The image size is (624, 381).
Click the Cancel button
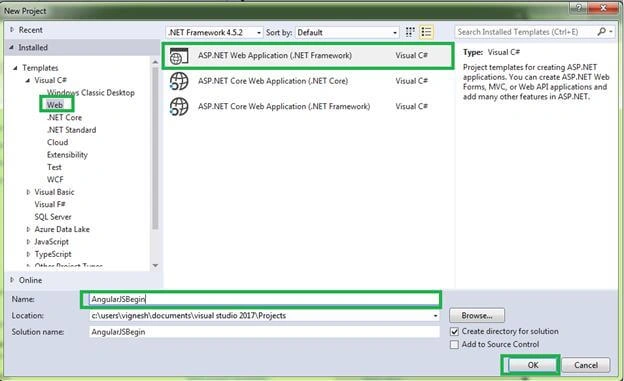pos(586,365)
